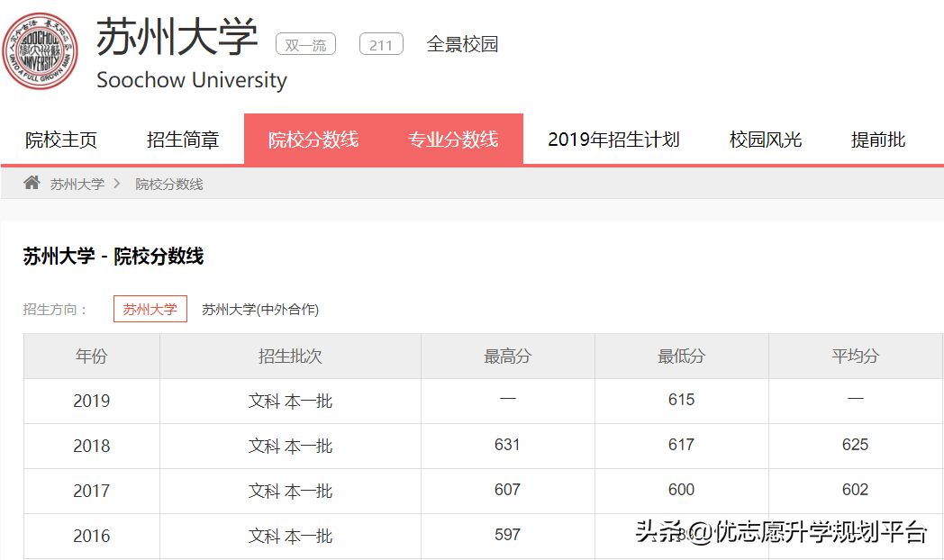Click the 最低分 column header
944x560 pixels.
pyautogui.click(x=681, y=356)
